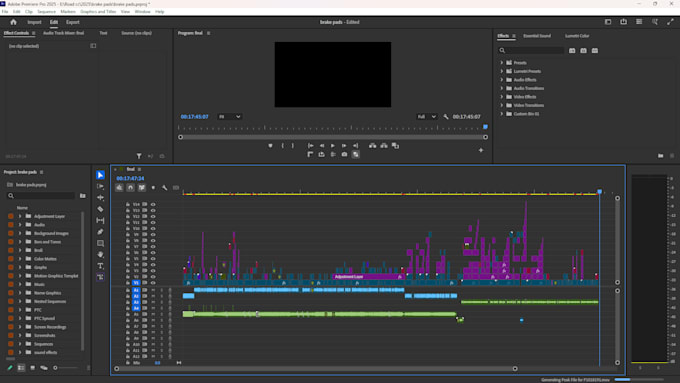Click Add Marker in Program monitor
Screen dimensions: 680x383
(x=270, y=146)
